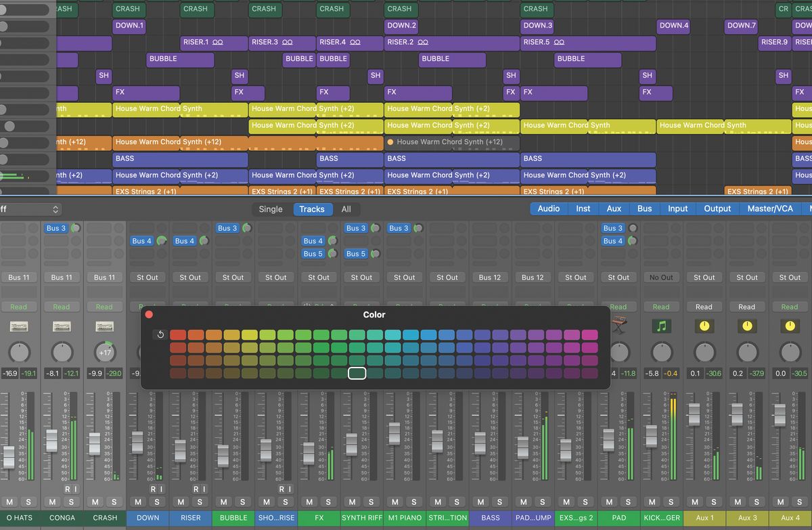
Task: Switch to the Single tab in the mixer filter
Action: 270,209
